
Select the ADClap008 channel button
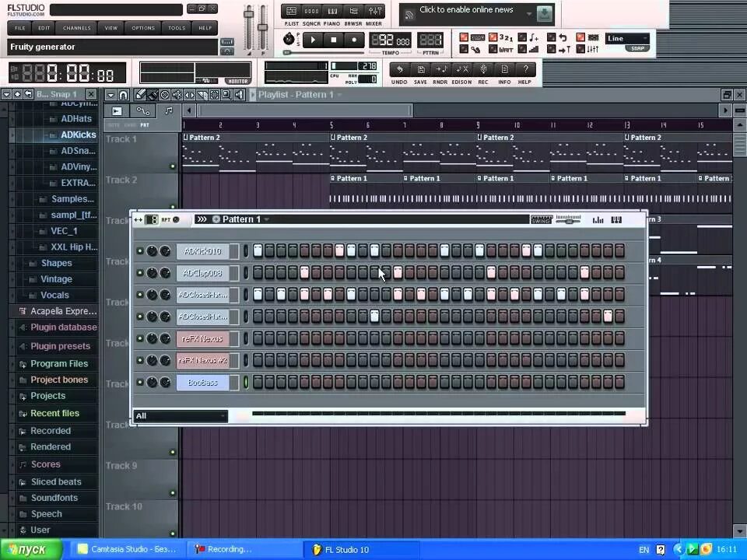click(203, 273)
